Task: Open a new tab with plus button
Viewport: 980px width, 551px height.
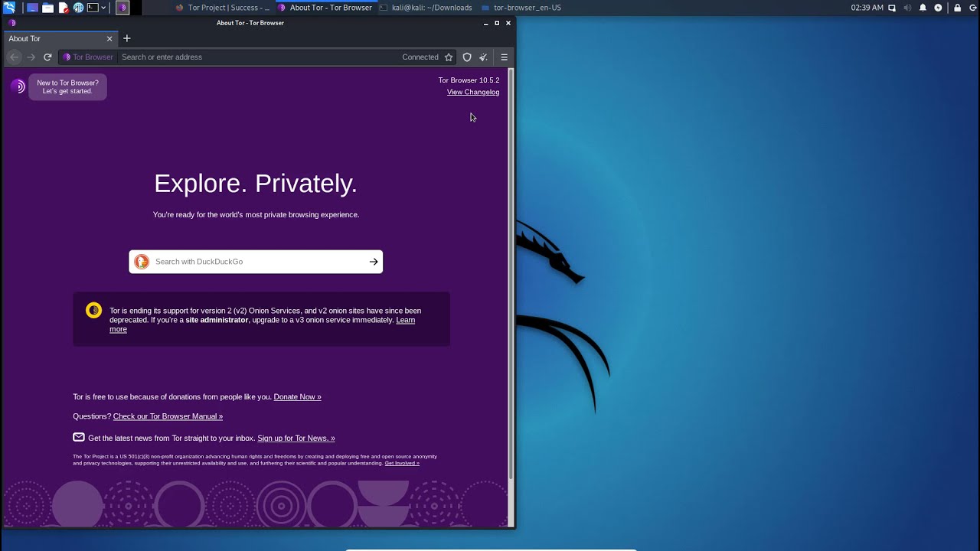Action: pyautogui.click(x=127, y=38)
